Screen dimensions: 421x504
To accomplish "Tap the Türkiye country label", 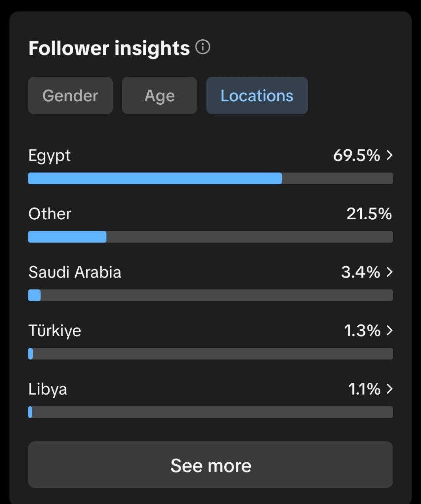I will click(x=54, y=330).
